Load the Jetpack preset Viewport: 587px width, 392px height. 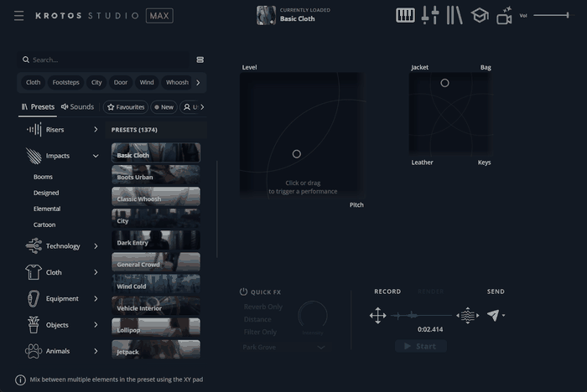(156, 350)
